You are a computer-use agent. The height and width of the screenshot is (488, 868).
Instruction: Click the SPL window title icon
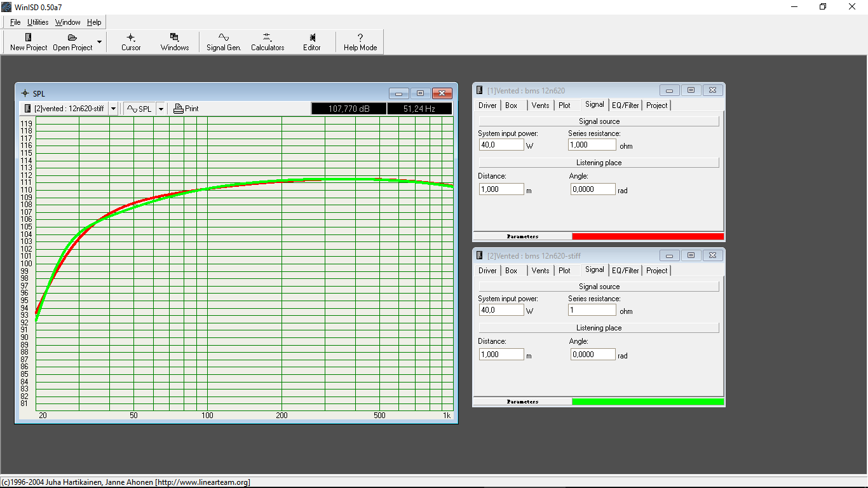25,93
